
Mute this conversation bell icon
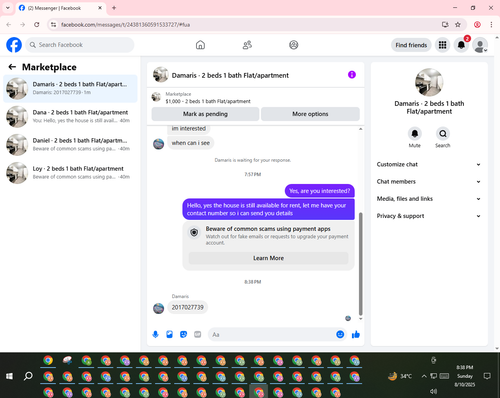414,134
